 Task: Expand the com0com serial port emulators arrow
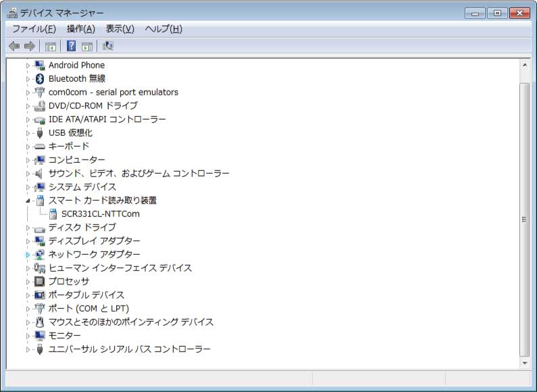(28, 93)
